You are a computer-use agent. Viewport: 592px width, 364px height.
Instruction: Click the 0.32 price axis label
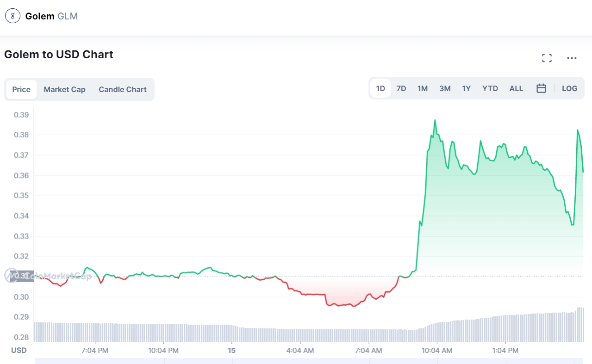21,256
